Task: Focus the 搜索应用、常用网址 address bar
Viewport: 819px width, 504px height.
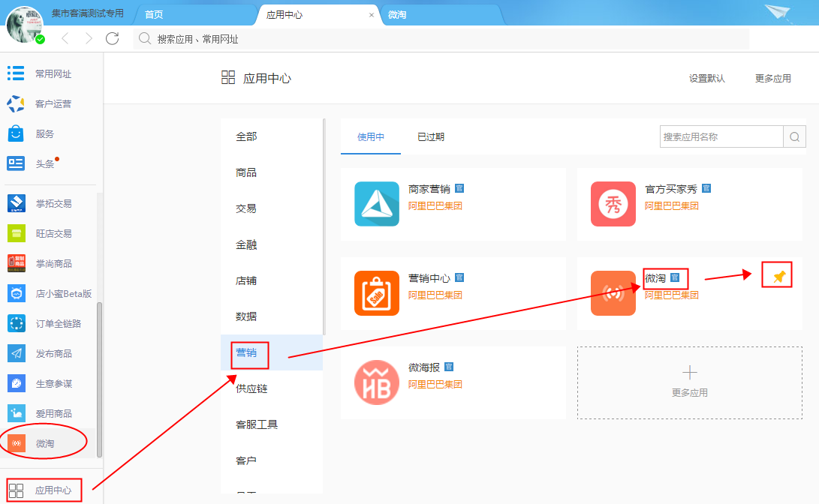Action: [x=441, y=39]
